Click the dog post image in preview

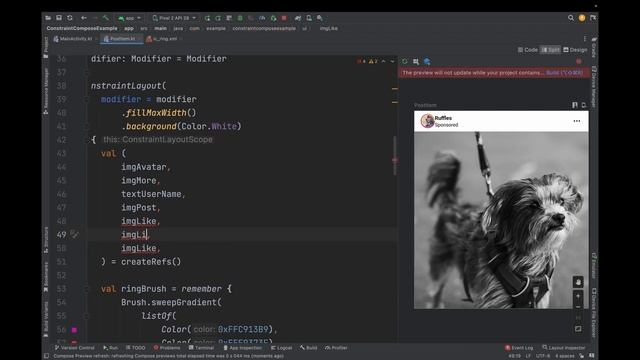[x=501, y=220]
